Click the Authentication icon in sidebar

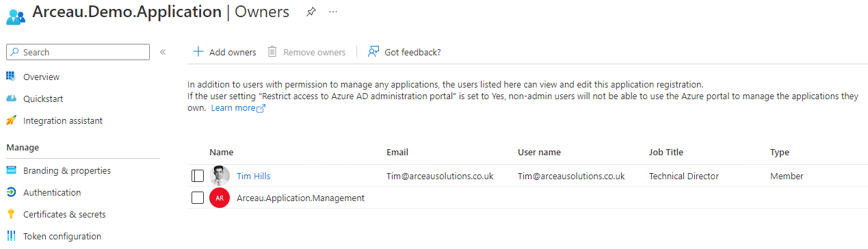11,192
